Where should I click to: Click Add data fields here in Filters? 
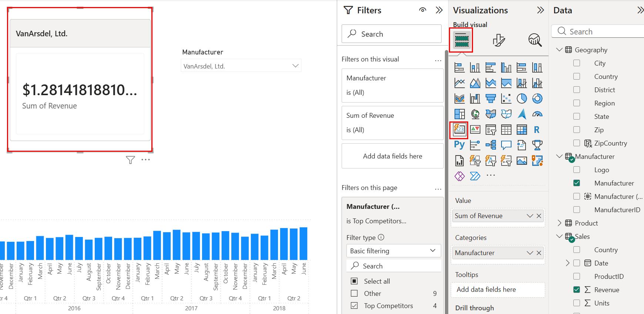(x=392, y=156)
